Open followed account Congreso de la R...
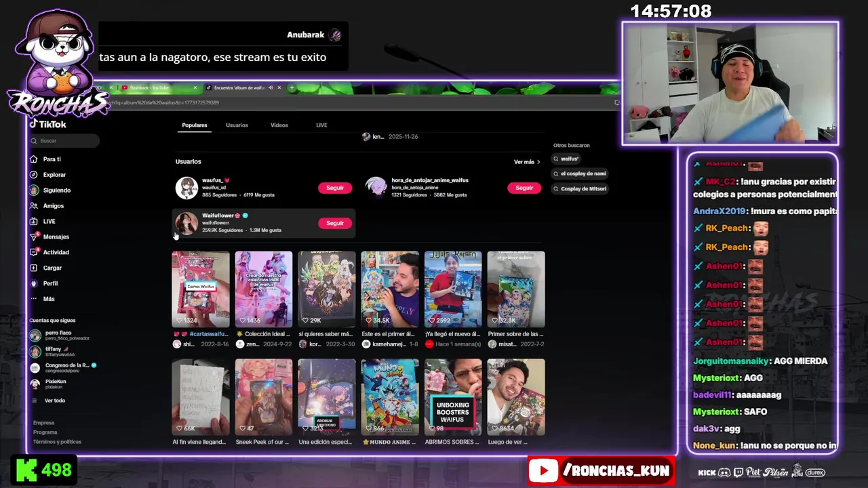This screenshot has height=488, width=868. (63, 368)
